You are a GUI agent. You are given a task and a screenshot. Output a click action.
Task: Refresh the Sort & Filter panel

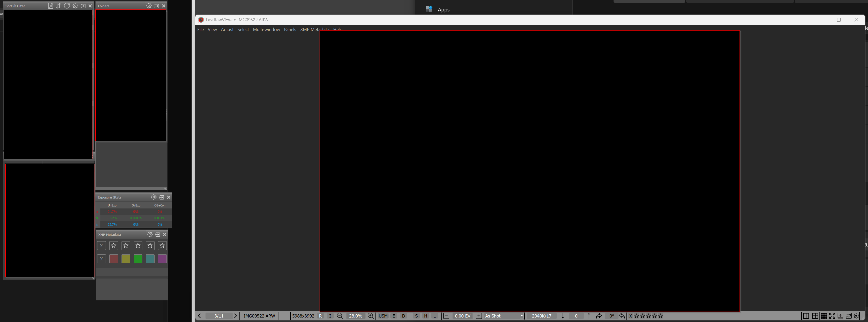click(67, 6)
